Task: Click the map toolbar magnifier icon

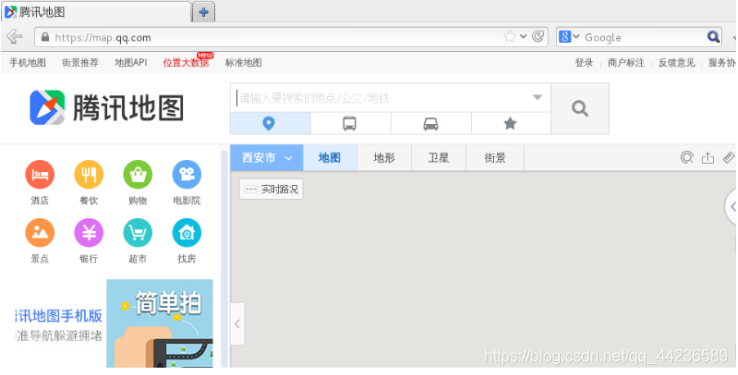Action: (x=687, y=157)
